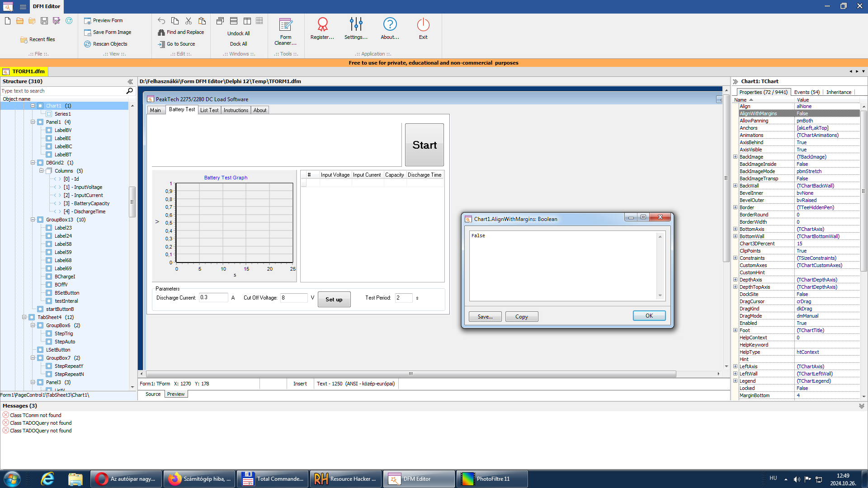The image size is (868, 488).
Task: Click the Discharge Current input field
Action: pyautogui.click(x=212, y=297)
